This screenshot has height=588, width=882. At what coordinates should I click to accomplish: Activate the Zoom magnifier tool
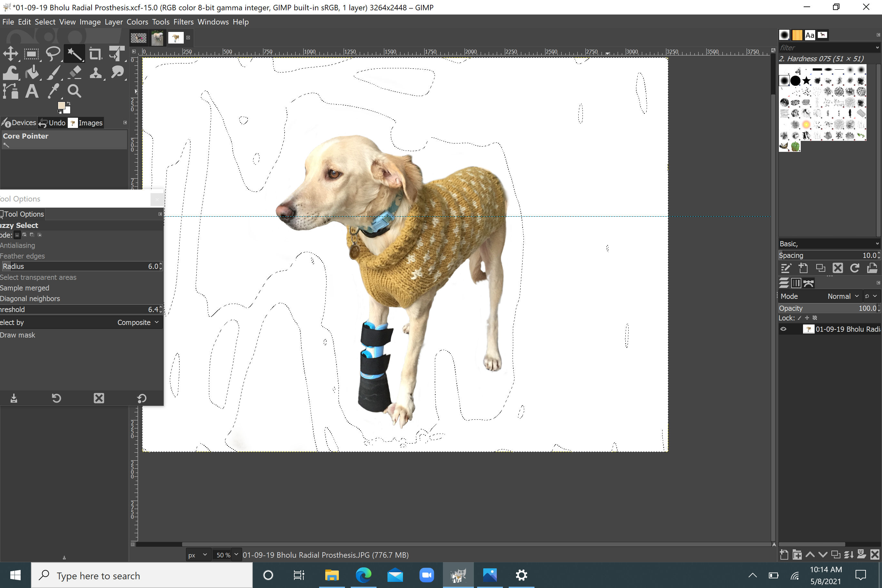74,91
